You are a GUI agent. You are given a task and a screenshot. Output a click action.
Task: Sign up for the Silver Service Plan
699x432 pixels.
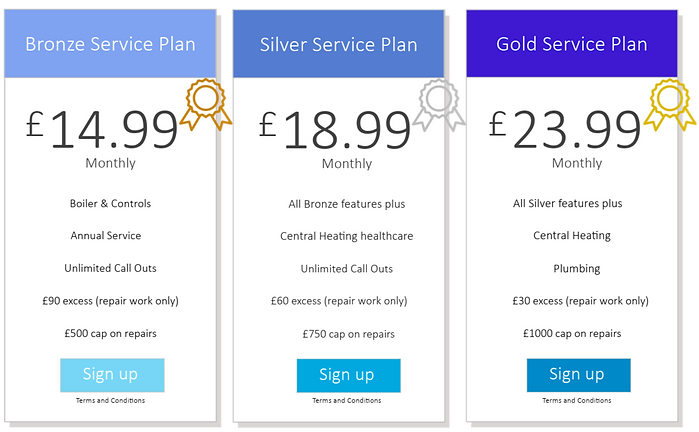pyautogui.click(x=349, y=375)
